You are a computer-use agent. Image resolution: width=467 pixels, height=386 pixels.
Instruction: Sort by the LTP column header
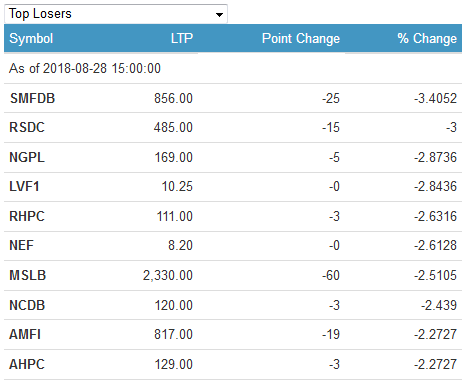[182, 38]
